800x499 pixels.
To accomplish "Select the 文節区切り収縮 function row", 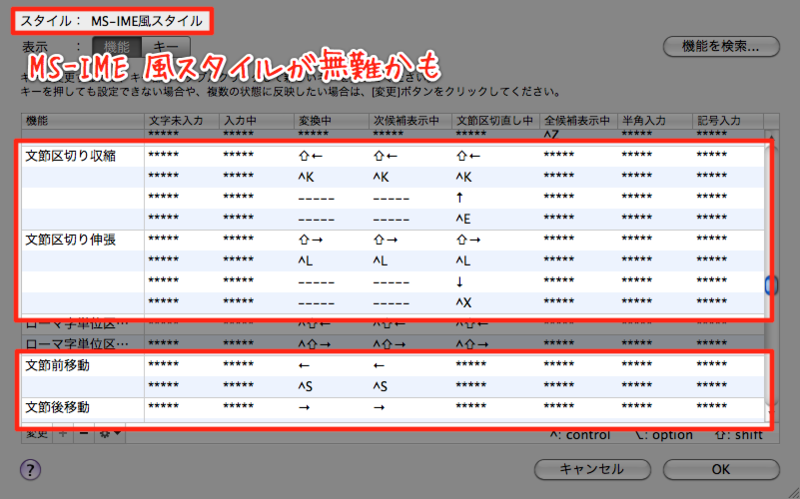I will pyautogui.click(x=393, y=156).
